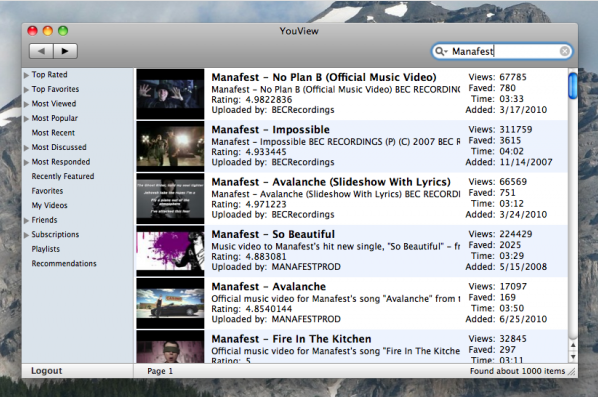The width and height of the screenshot is (598, 397).
Task: Clear the search field with the X icon
Action: tap(564, 51)
